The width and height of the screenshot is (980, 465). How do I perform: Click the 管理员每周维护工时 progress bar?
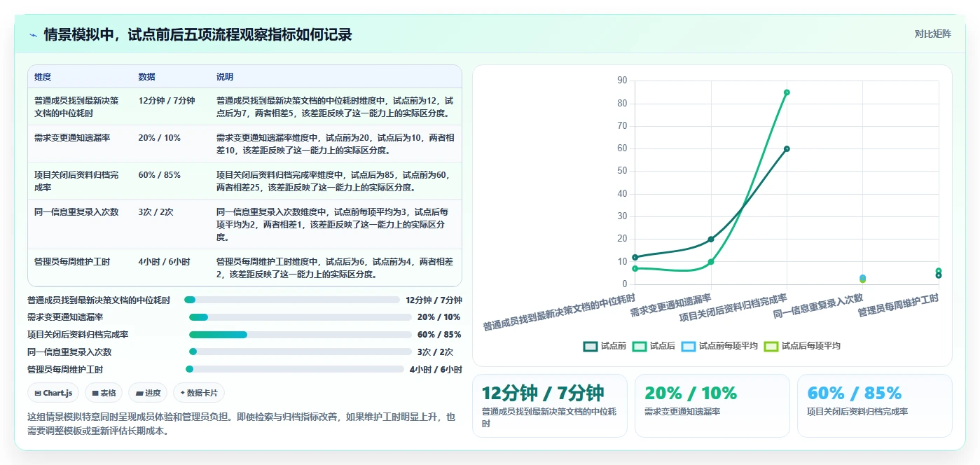pos(294,369)
